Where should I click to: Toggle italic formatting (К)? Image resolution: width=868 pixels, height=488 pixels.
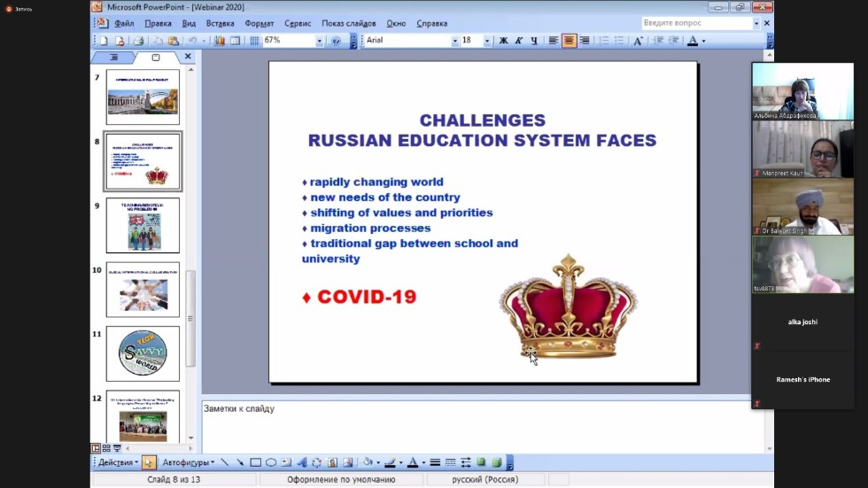(518, 41)
